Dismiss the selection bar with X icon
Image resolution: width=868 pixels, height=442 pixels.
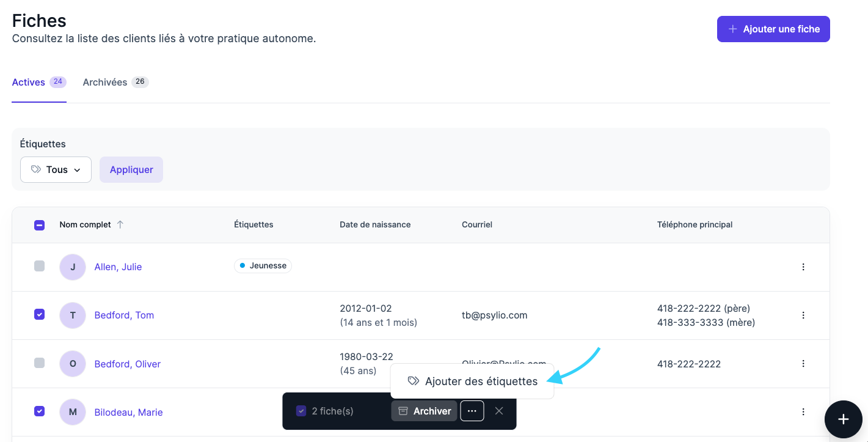click(499, 411)
